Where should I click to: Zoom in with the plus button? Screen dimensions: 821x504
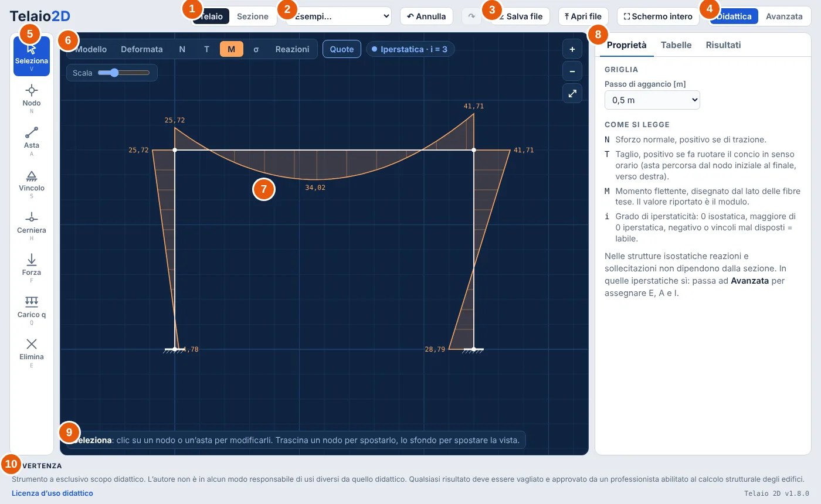click(572, 49)
